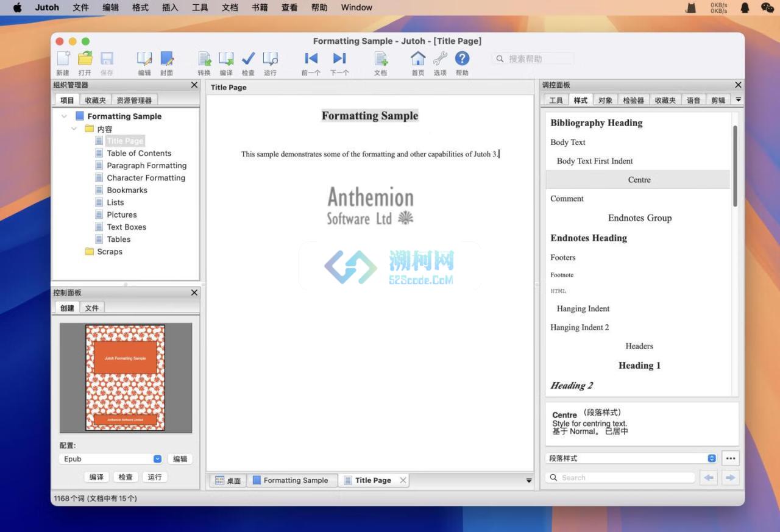Click the Document (文档) toolbar icon
Image resolution: width=780 pixels, height=532 pixels.
click(x=380, y=59)
